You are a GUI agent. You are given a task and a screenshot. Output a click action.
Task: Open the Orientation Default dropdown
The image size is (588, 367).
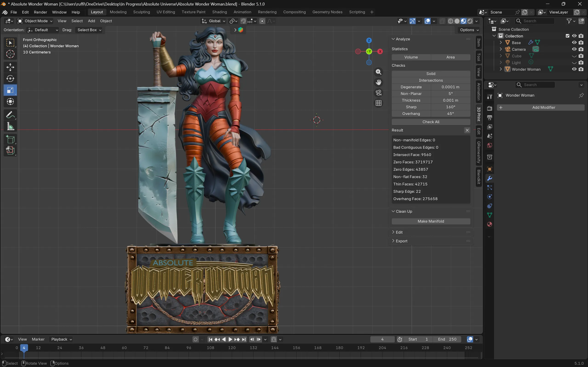pos(43,30)
